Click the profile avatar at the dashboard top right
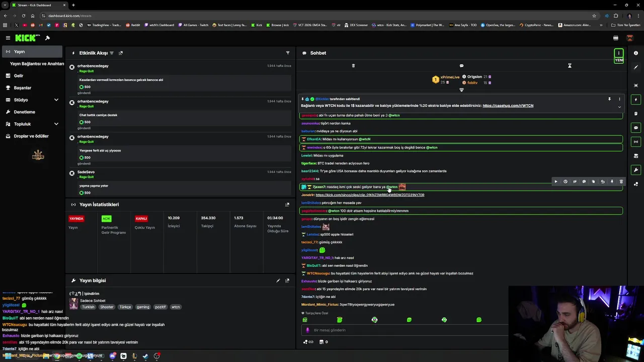The height and width of the screenshot is (362, 644). 629,38
